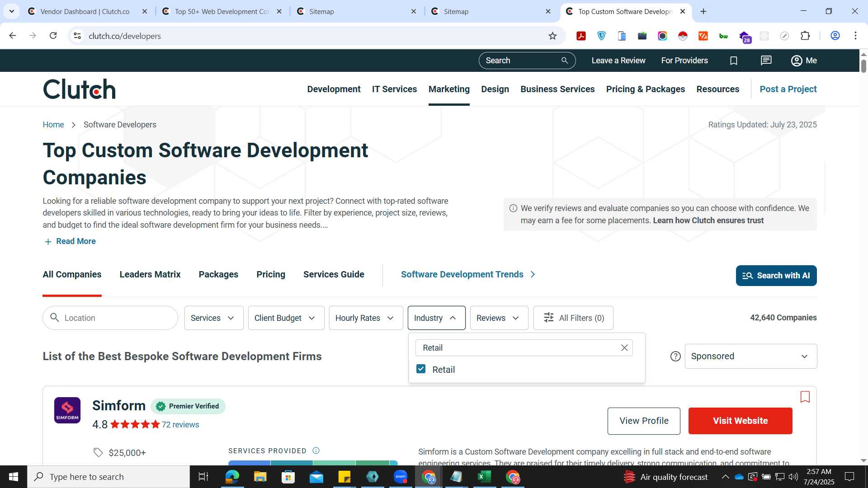The width and height of the screenshot is (868, 488).
Task: Click the search magnifier icon in header
Action: [564, 61]
